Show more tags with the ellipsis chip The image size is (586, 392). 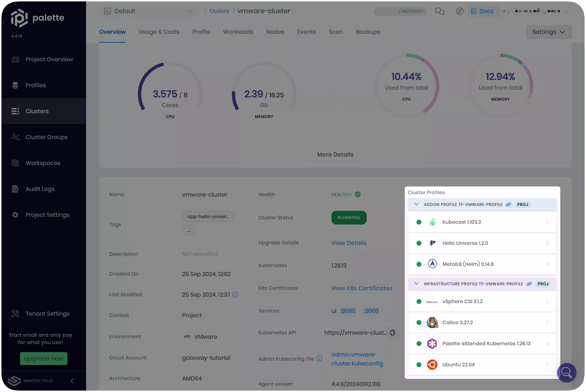tap(189, 230)
